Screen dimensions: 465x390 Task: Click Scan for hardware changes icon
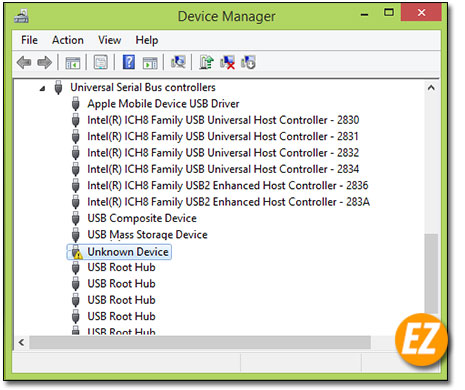click(178, 62)
